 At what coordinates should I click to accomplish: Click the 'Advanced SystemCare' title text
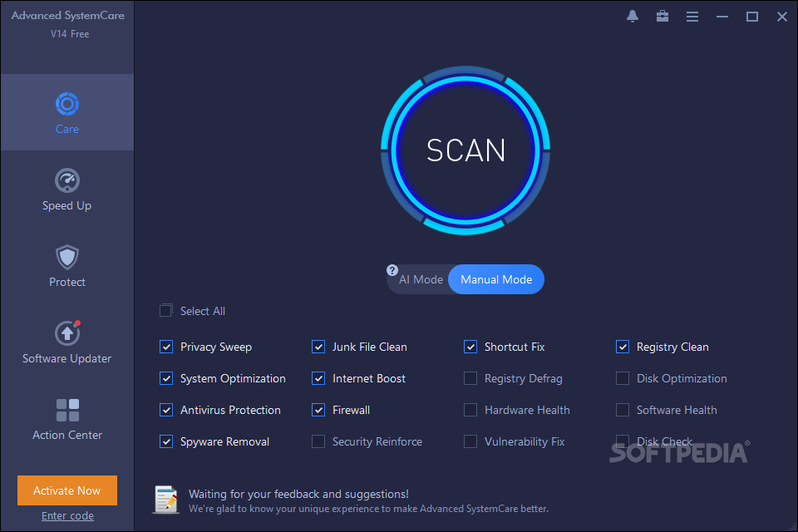67,16
